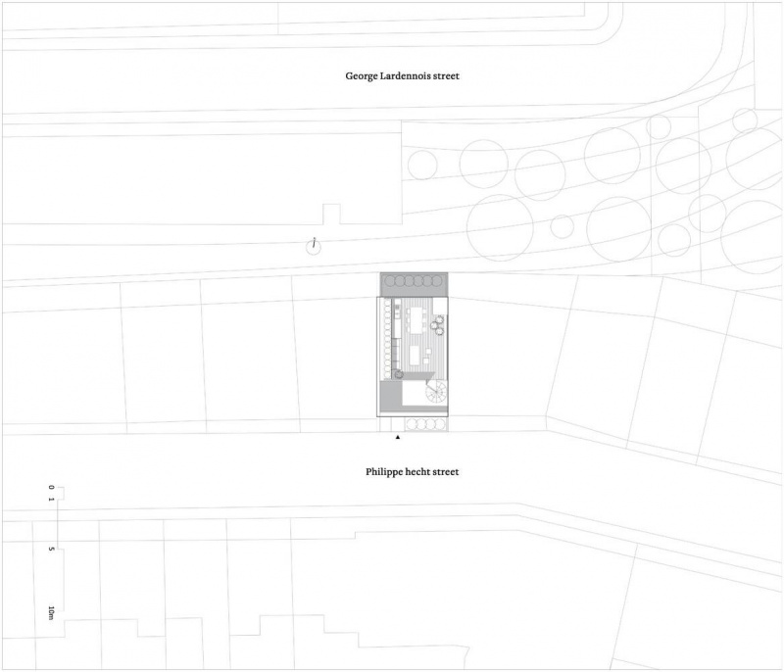Click the Philippe hecht street label
The height and width of the screenshot is (672, 784).
pyautogui.click(x=412, y=471)
